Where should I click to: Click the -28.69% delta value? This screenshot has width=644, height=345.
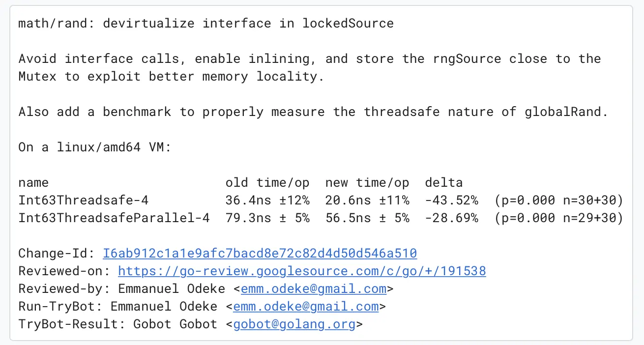(x=452, y=218)
